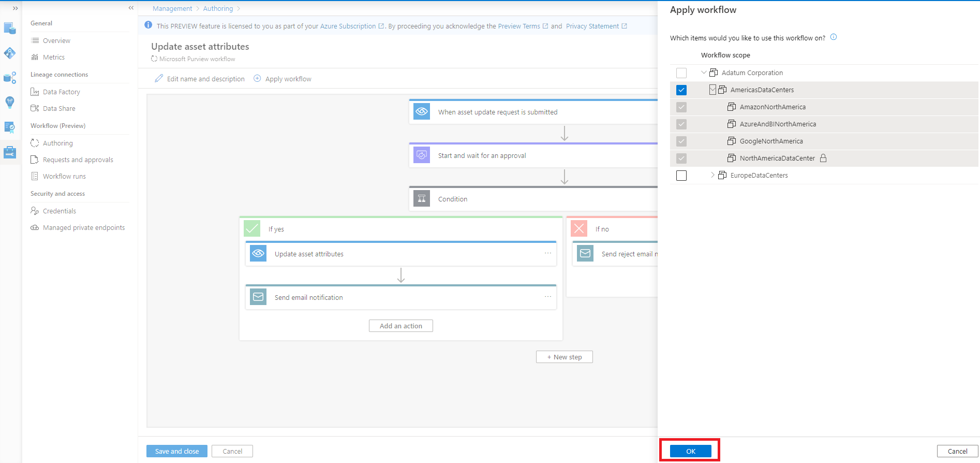The width and height of the screenshot is (980, 463).
Task: Expand the EuropeDataCenters tree node
Action: (712, 175)
